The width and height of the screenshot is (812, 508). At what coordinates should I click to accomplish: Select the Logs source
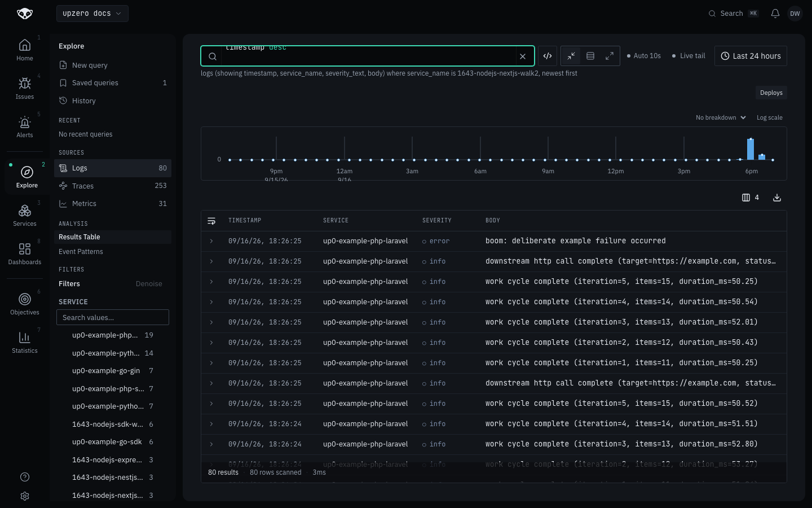[x=113, y=168]
